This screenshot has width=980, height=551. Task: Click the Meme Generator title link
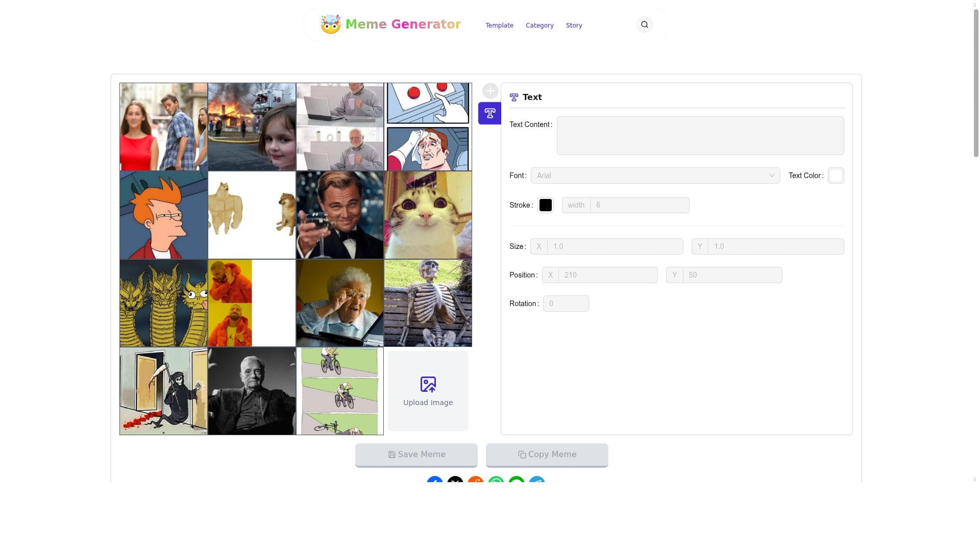(x=403, y=24)
